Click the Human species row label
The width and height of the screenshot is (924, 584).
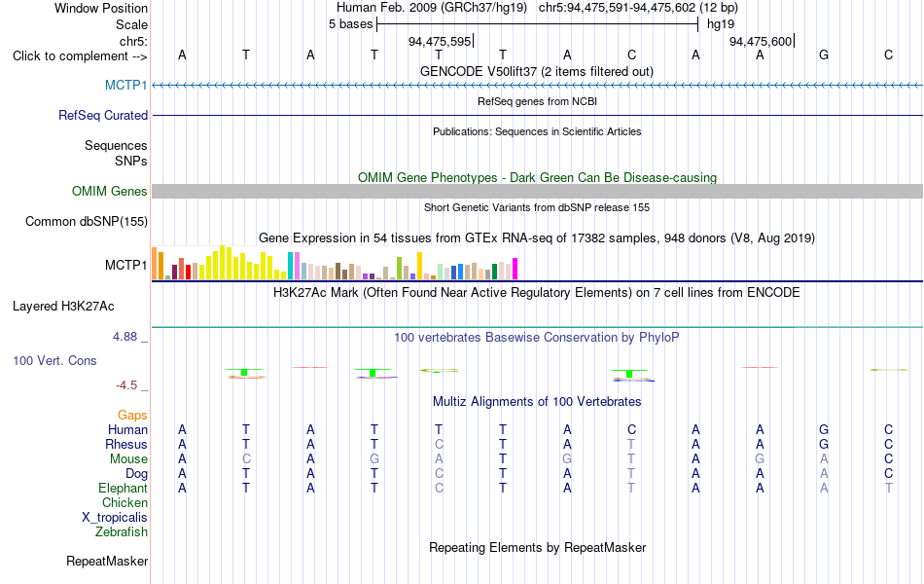(127, 429)
